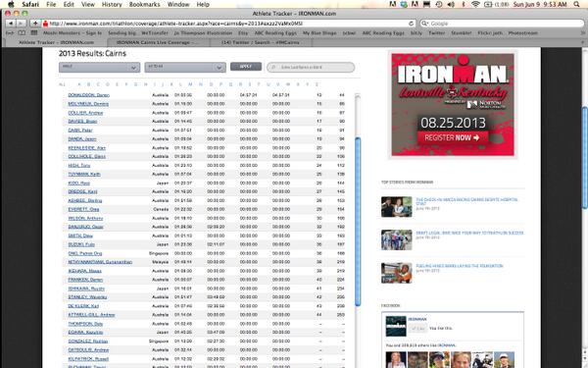
Task: Open the Bookmarks menu
Action: pyautogui.click(x=144, y=4)
